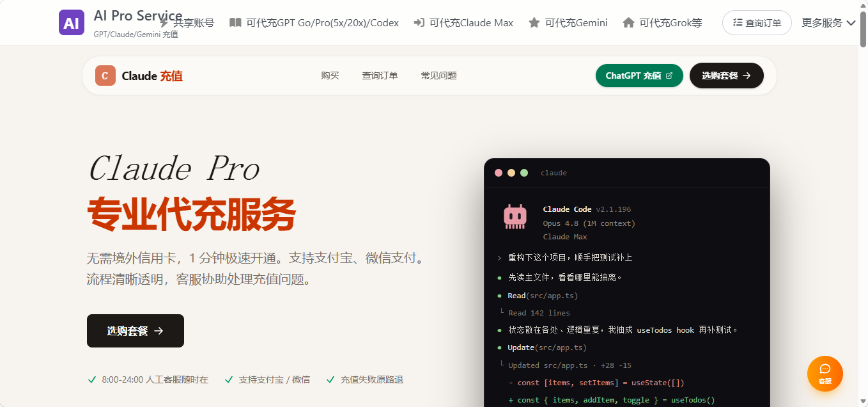The image size is (868, 407).
Task: Click the red dot in the terminal window
Action: (499, 173)
